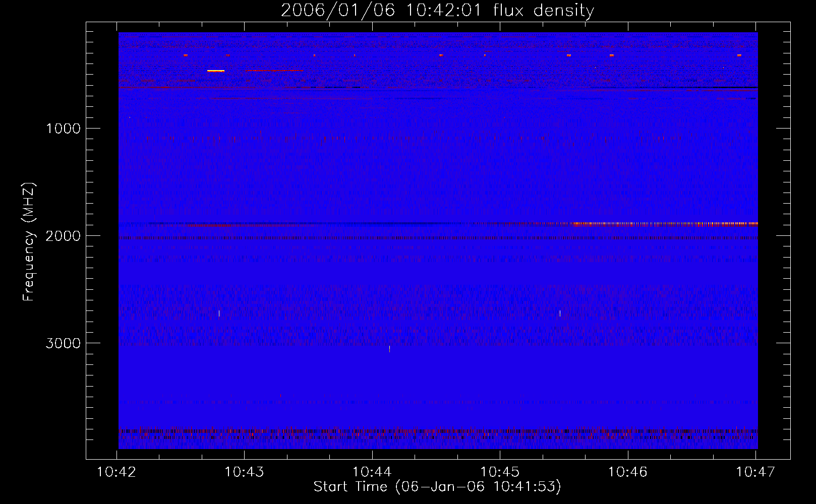The height and width of the screenshot is (504, 816).
Task: Click the orange emission band near 1900 MHz at 10:46
Action: click(x=665, y=223)
